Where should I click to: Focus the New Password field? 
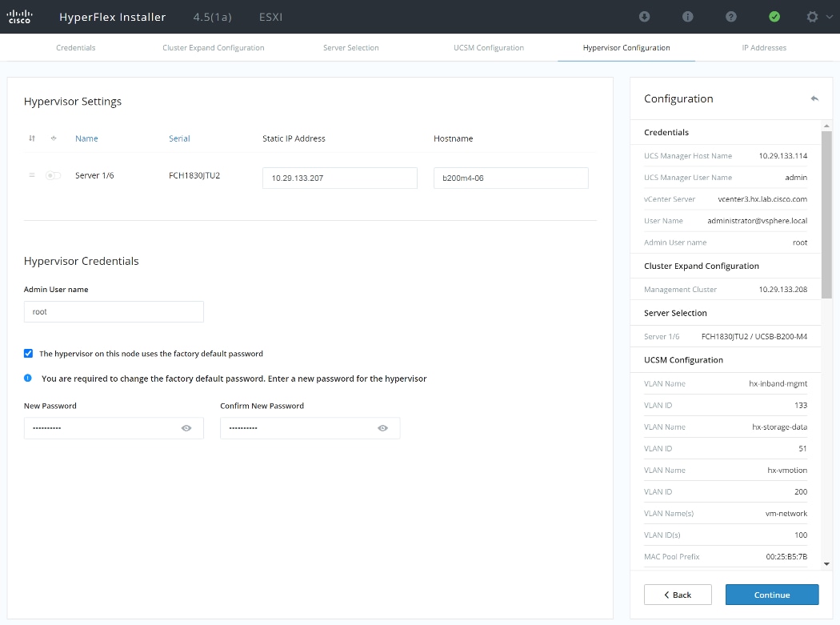pyautogui.click(x=114, y=428)
